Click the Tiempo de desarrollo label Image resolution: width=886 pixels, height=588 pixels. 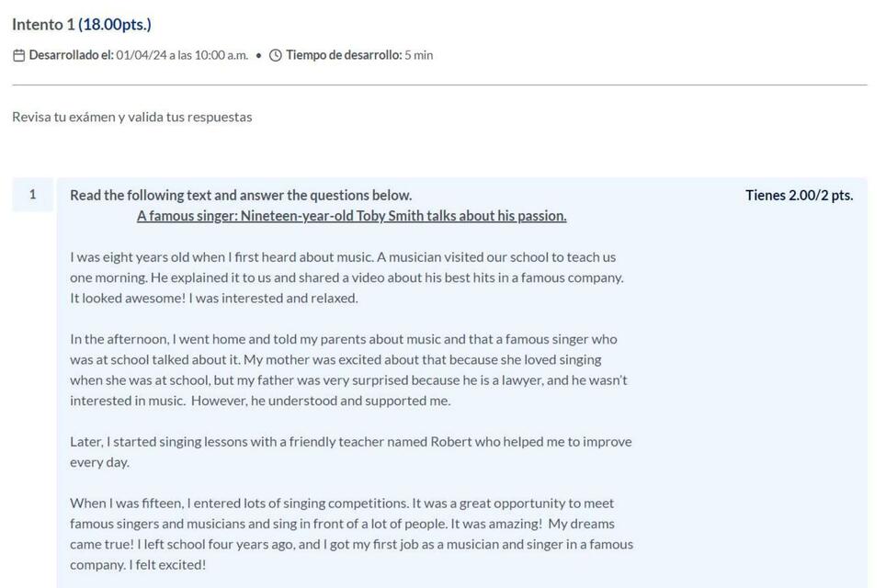point(344,55)
